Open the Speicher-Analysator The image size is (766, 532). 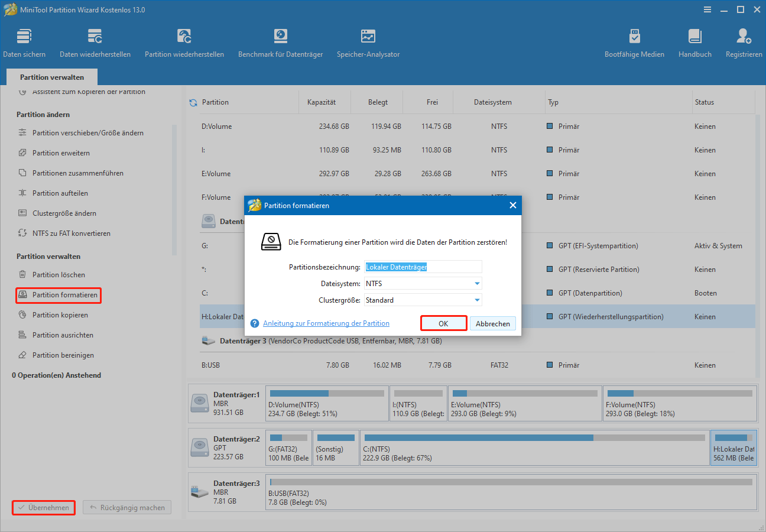368,41
